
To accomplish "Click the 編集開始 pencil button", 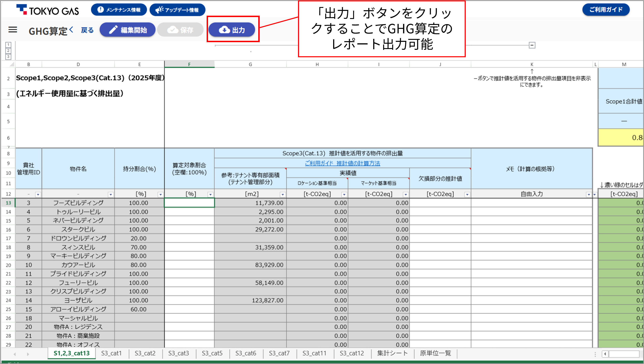I will point(128,30).
